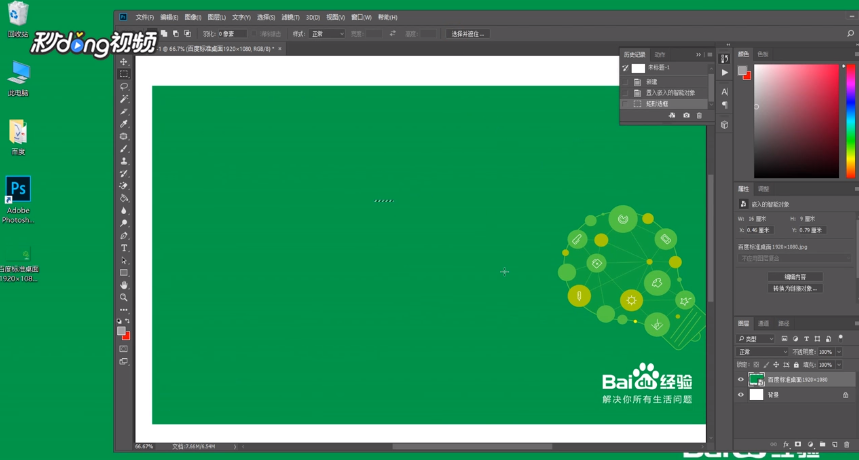Select the Blur tool
Screen dimensions: 859x460
pos(124,211)
